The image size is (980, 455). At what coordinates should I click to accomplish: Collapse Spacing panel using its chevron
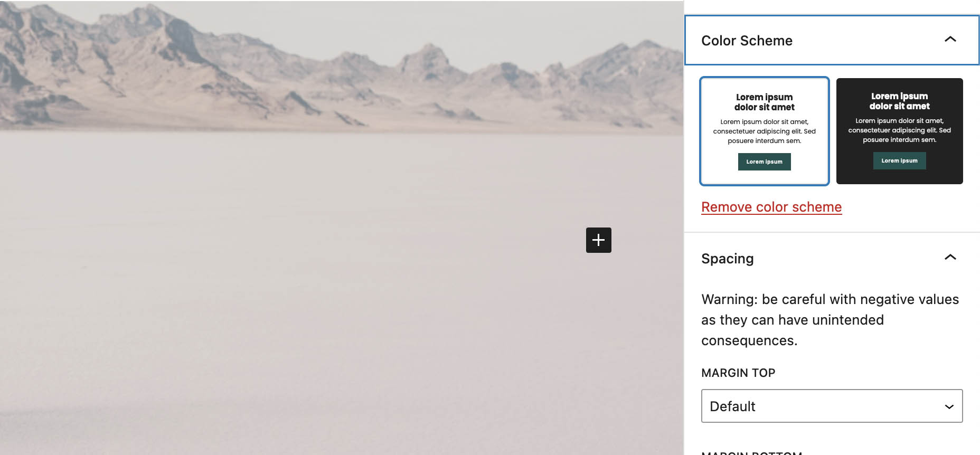click(x=950, y=258)
